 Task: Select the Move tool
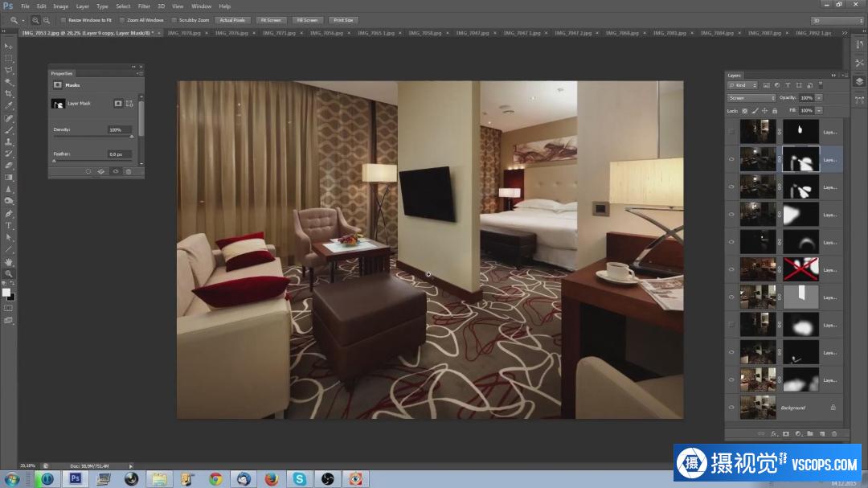[x=8, y=46]
